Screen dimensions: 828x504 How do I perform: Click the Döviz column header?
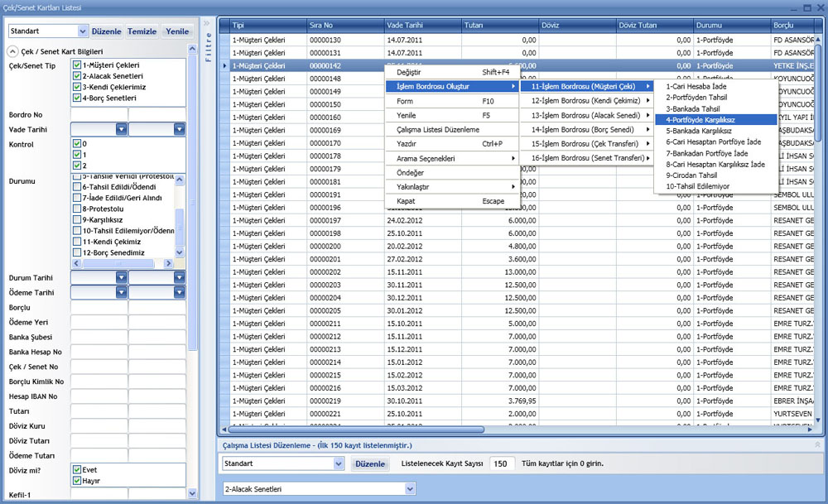[x=577, y=26]
